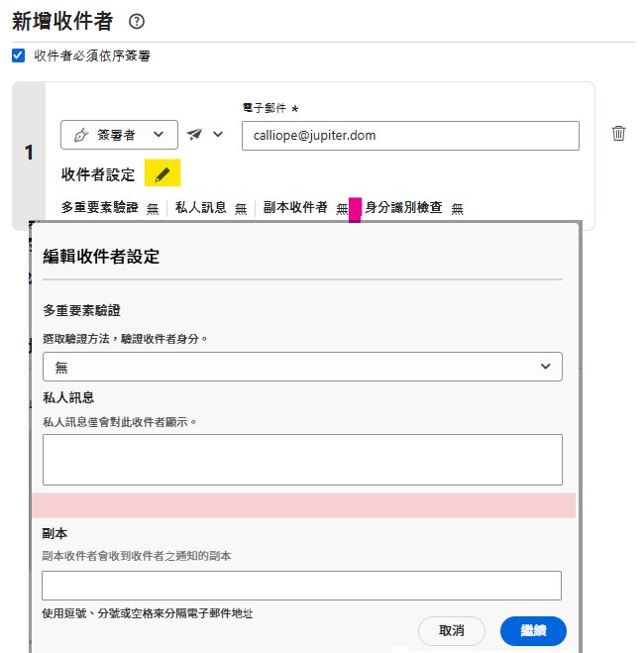Click the 編輯收件者設定 dialog heading
The width and height of the screenshot is (644, 653).
(x=101, y=256)
